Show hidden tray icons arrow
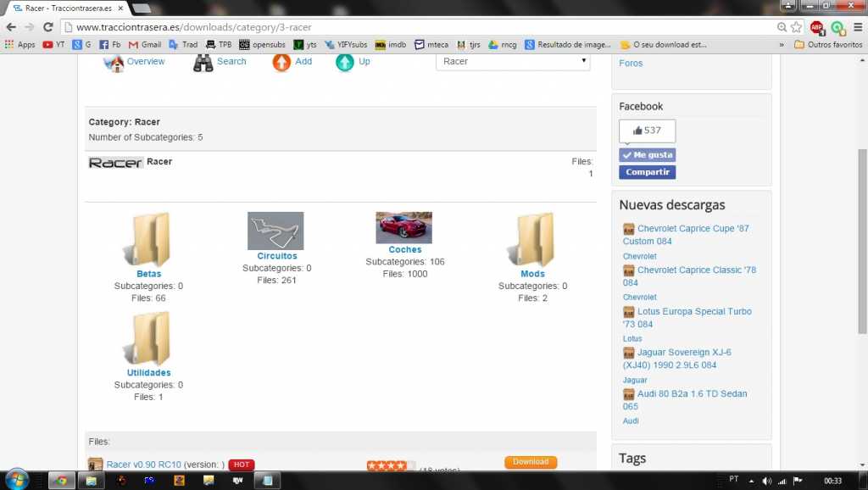This screenshot has width=868, height=490. [x=751, y=481]
